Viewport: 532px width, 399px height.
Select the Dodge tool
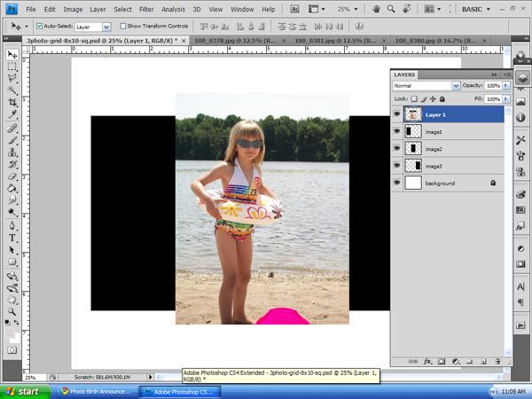[12, 212]
